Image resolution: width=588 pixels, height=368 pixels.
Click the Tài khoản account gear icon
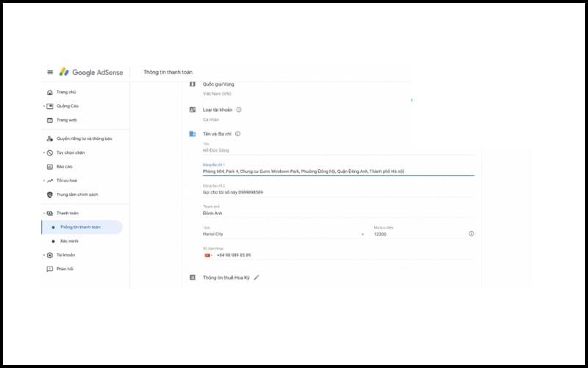(x=49, y=255)
